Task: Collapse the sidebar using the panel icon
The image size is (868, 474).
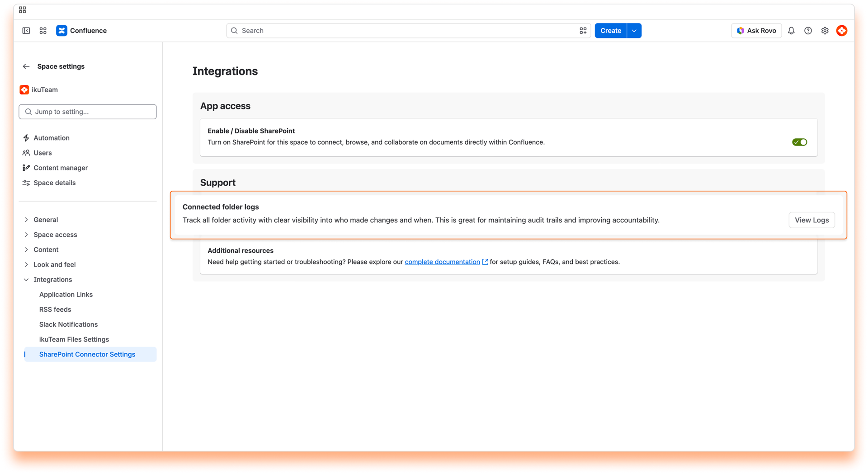Action: (x=26, y=31)
